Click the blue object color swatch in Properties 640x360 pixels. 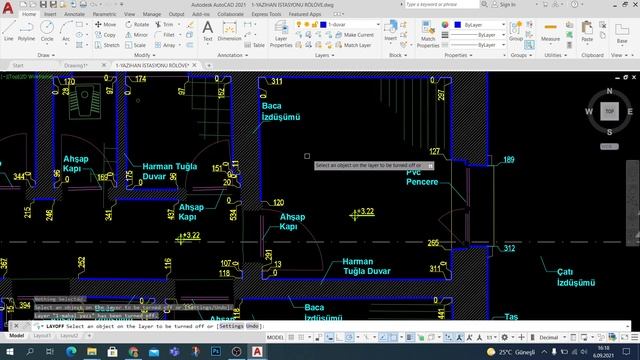pyautogui.click(x=458, y=25)
